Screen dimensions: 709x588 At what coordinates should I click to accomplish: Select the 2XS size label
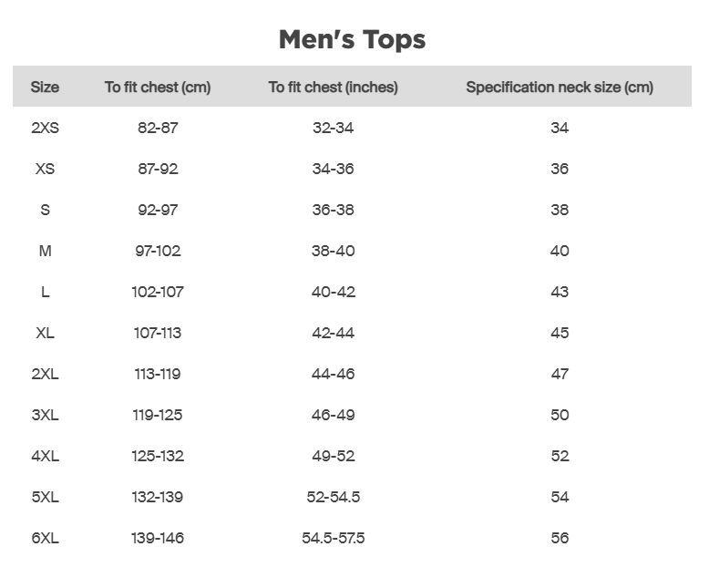point(45,128)
